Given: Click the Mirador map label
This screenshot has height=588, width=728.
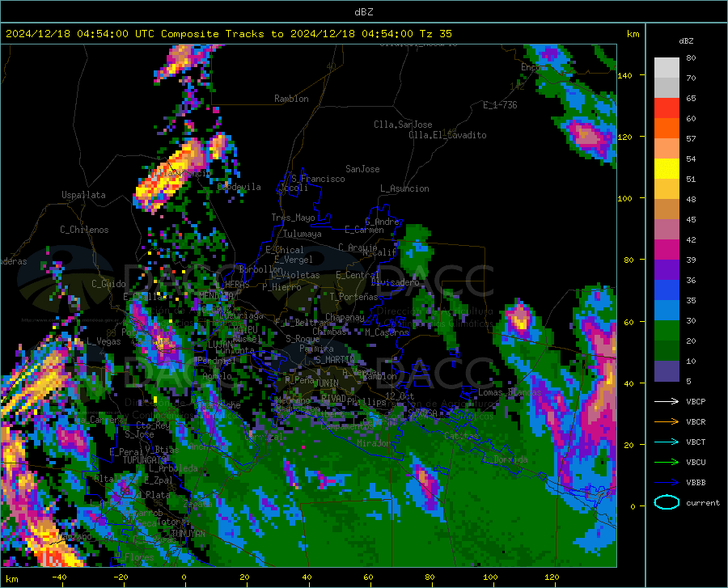Looking at the screenshot, I should (x=375, y=443).
